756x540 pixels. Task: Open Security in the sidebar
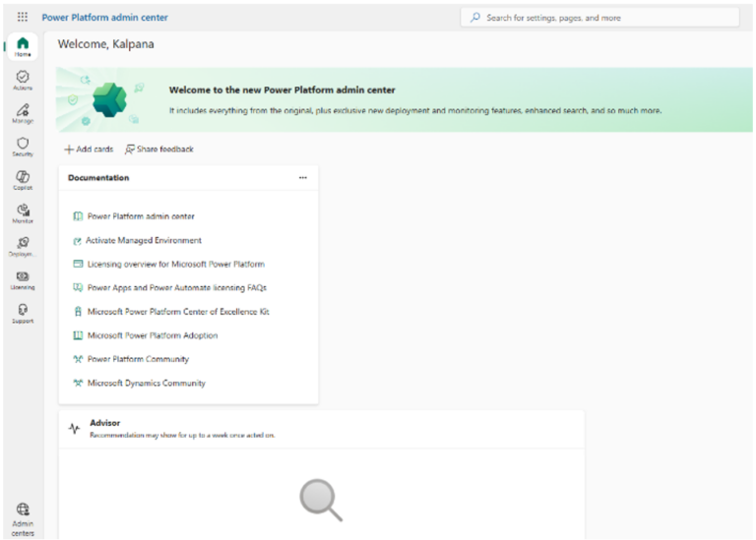click(x=23, y=147)
